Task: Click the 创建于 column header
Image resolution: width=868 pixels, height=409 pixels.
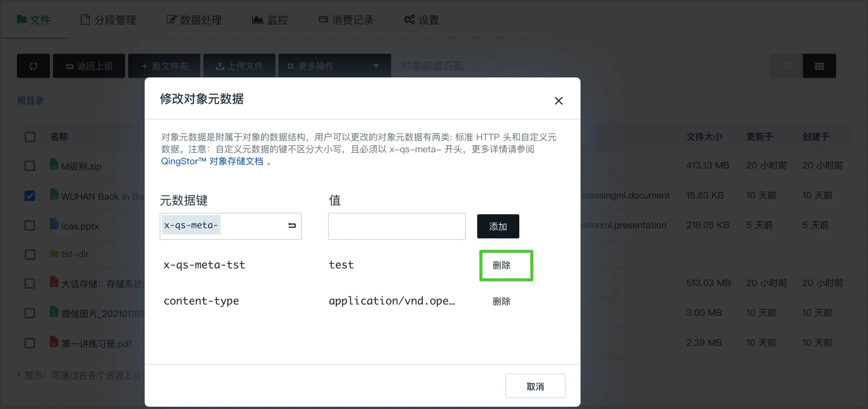Action: (x=816, y=137)
